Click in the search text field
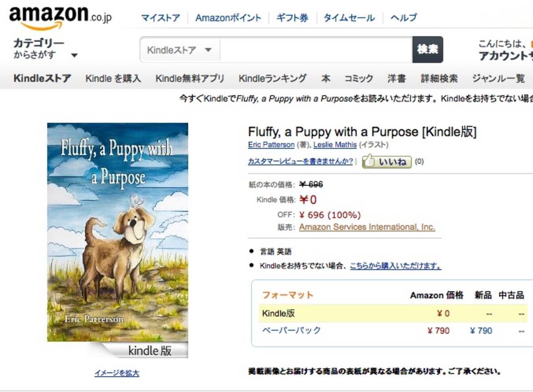The height and width of the screenshot is (392, 533). tap(315, 50)
